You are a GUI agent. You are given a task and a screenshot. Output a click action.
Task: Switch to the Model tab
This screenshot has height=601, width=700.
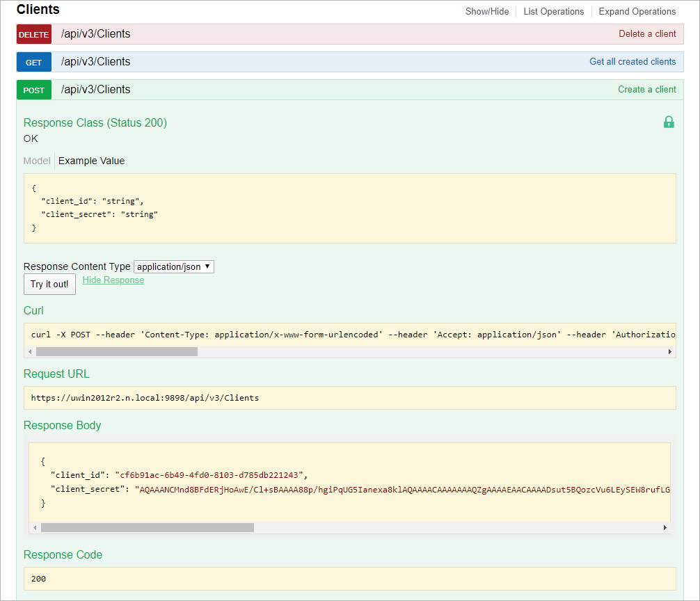(37, 161)
